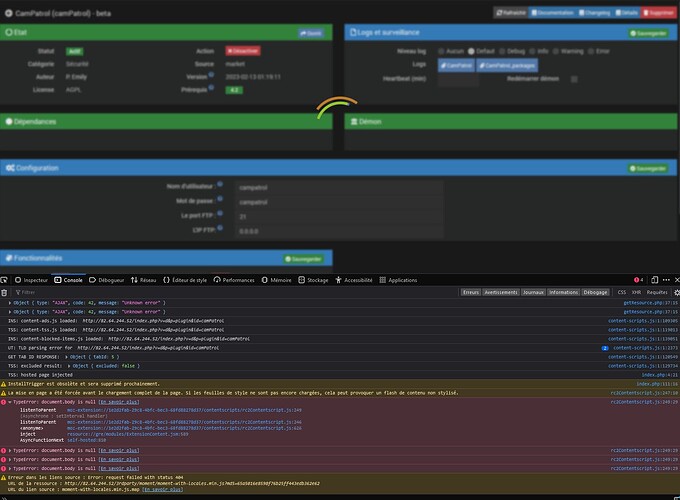The height and width of the screenshot is (500, 680).
Task: Toggle the Erreurs console filter
Action: pos(471,292)
